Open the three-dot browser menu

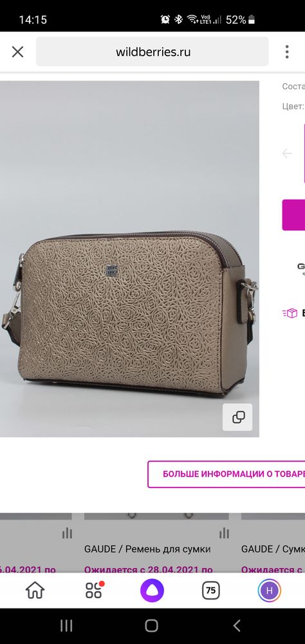point(287,52)
